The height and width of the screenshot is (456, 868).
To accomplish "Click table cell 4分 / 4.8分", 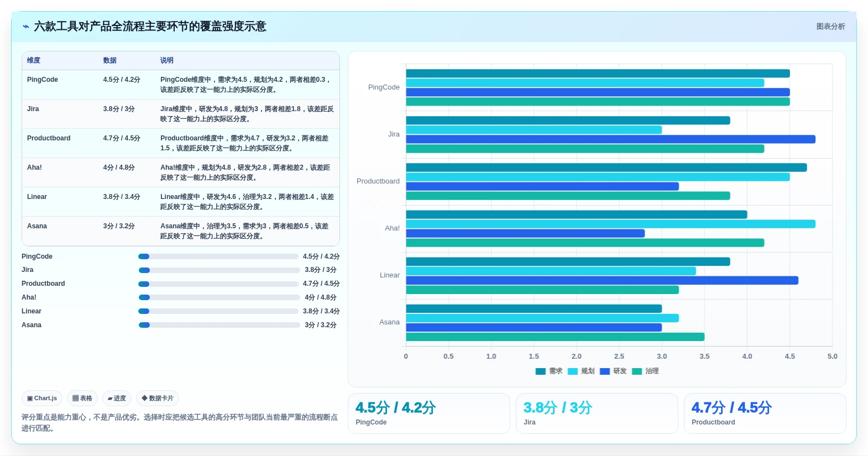I will click(119, 167).
